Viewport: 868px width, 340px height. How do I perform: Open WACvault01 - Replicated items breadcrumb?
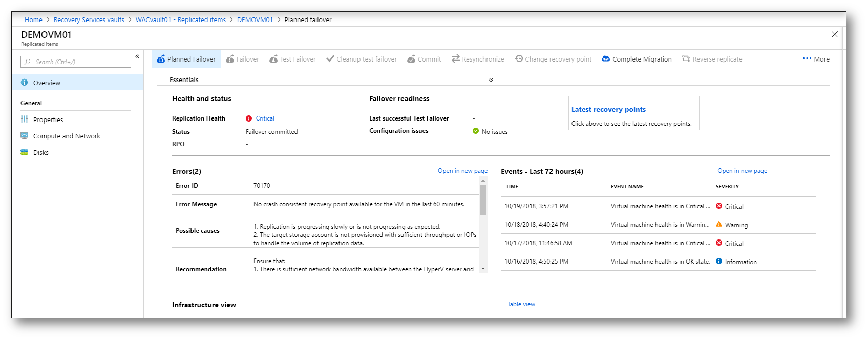click(x=181, y=19)
